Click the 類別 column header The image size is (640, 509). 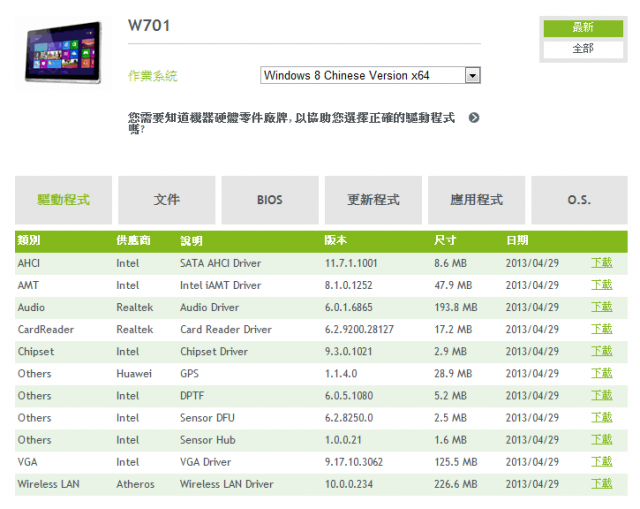click(29, 240)
